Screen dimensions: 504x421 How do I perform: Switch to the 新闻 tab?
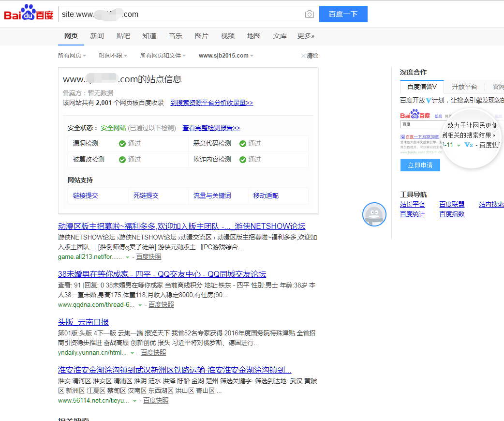coord(97,36)
